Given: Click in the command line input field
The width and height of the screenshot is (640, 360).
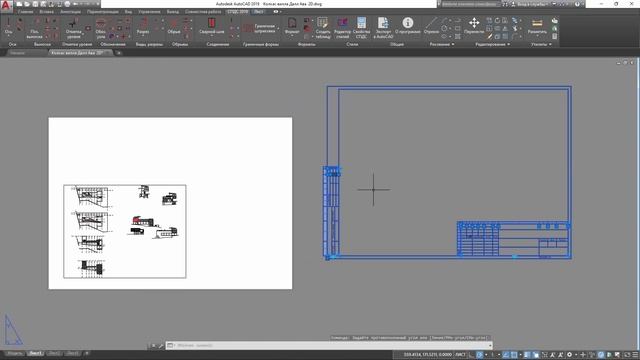Looking at the screenshot, I should point(330,346).
